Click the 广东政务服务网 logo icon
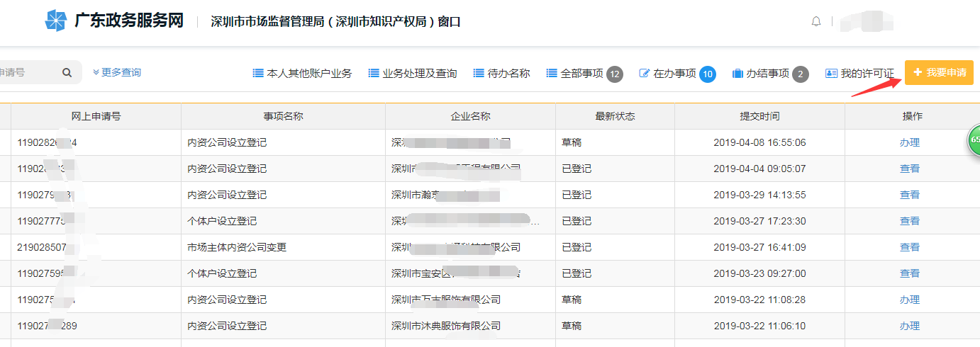Screen dimensions: 980x347 pyautogui.click(x=55, y=21)
